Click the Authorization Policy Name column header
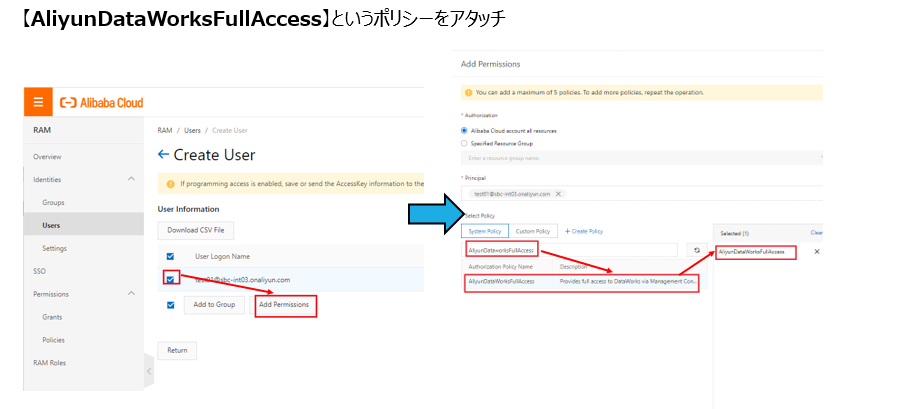Image resolution: width=904 pixels, height=409 pixels. point(500,267)
